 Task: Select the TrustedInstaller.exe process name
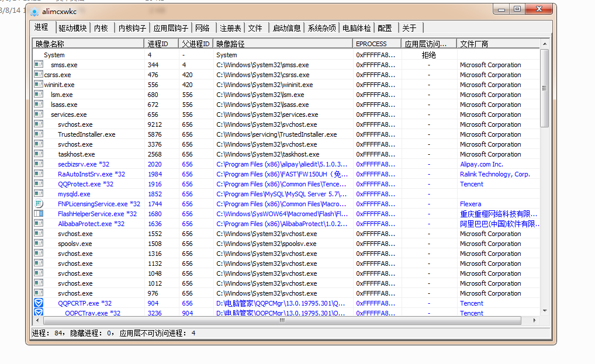pyautogui.click(x=87, y=134)
